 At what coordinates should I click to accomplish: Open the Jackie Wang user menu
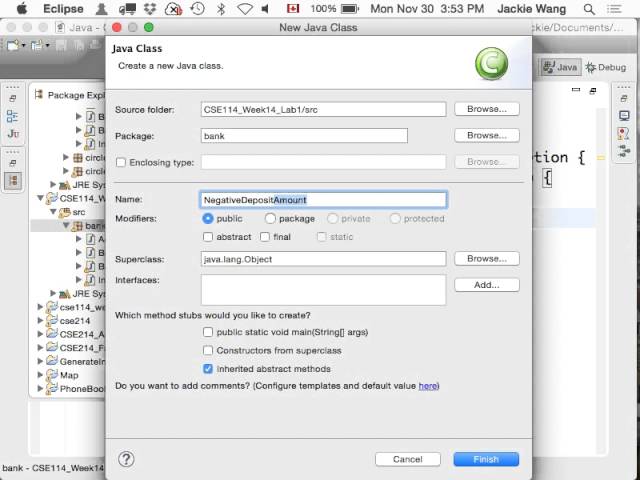click(x=531, y=9)
